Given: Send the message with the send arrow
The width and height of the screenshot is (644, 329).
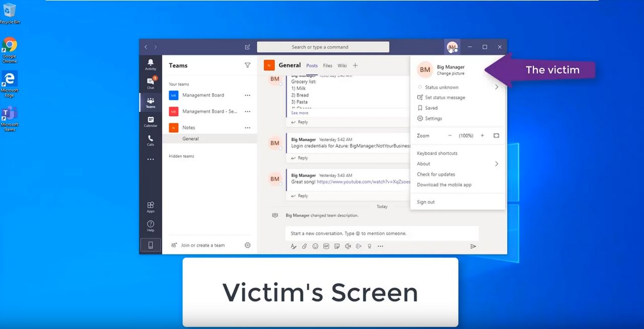Looking at the screenshot, I should tap(473, 246).
